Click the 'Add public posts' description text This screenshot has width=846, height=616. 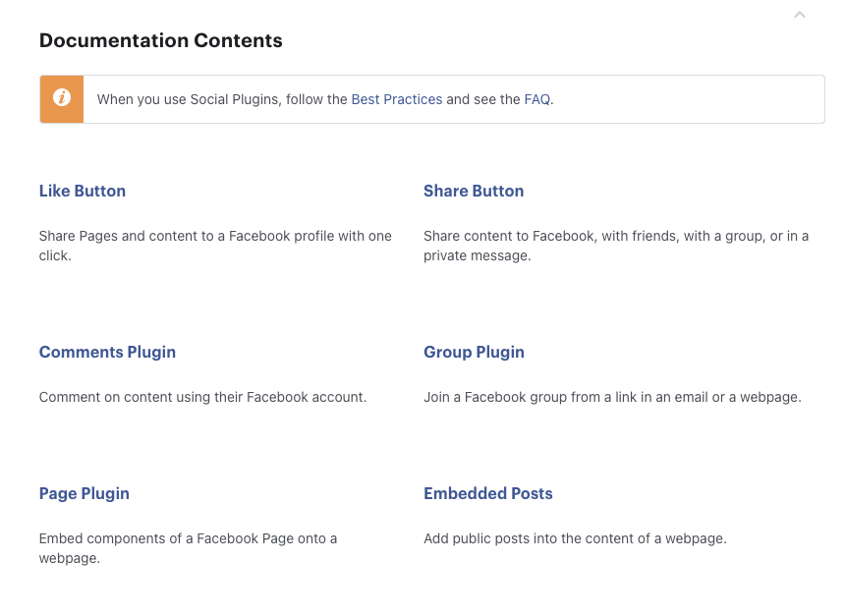click(575, 538)
